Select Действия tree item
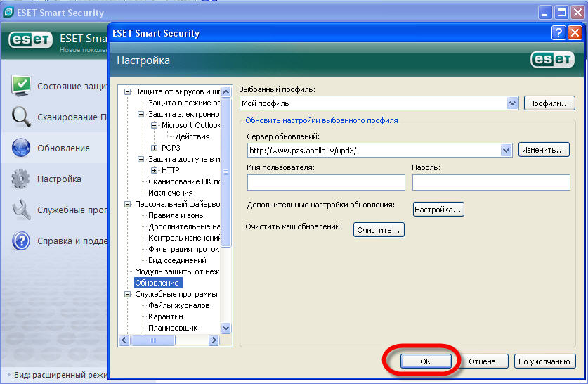 (192, 136)
